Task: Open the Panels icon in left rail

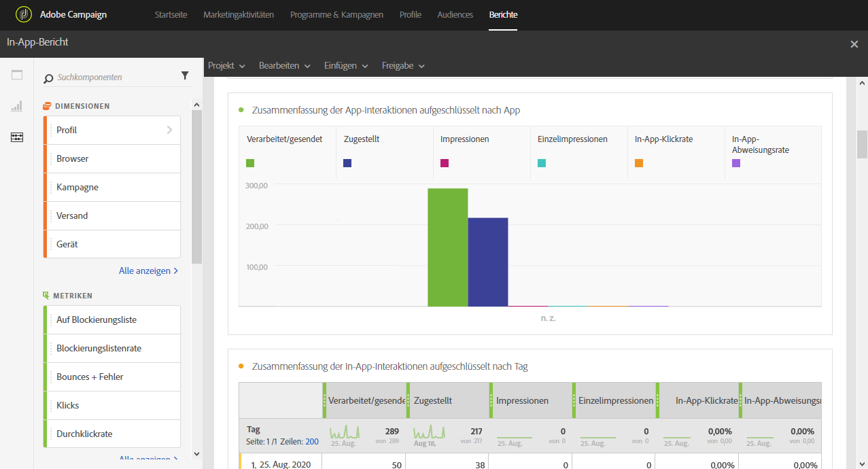Action: point(17,75)
